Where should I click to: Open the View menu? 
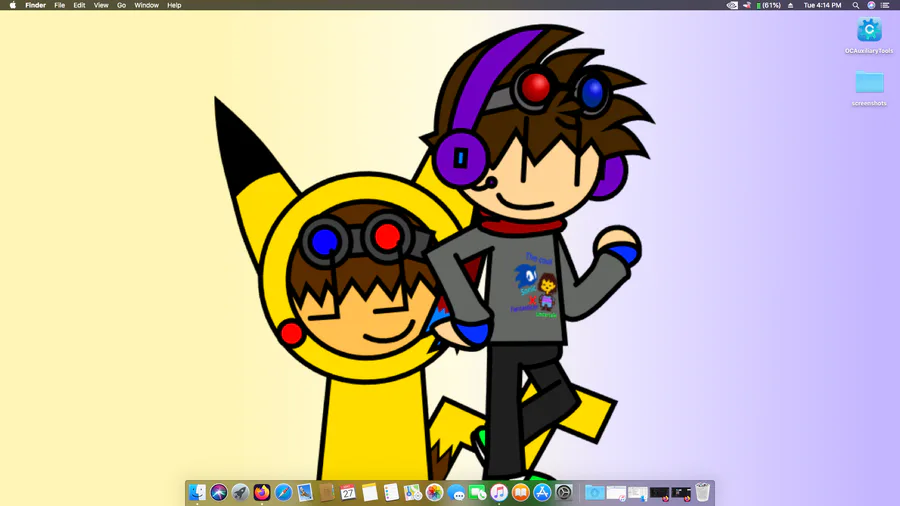tap(101, 5)
